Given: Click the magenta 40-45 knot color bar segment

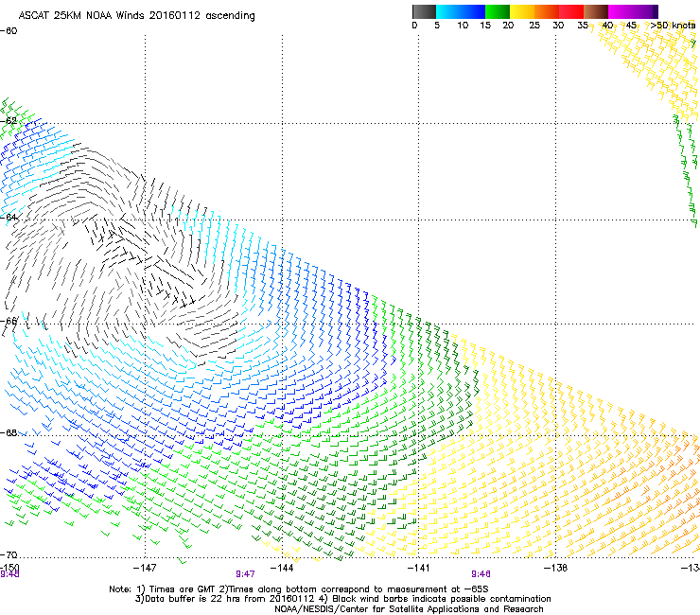Looking at the screenshot, I should pos(621,11).
